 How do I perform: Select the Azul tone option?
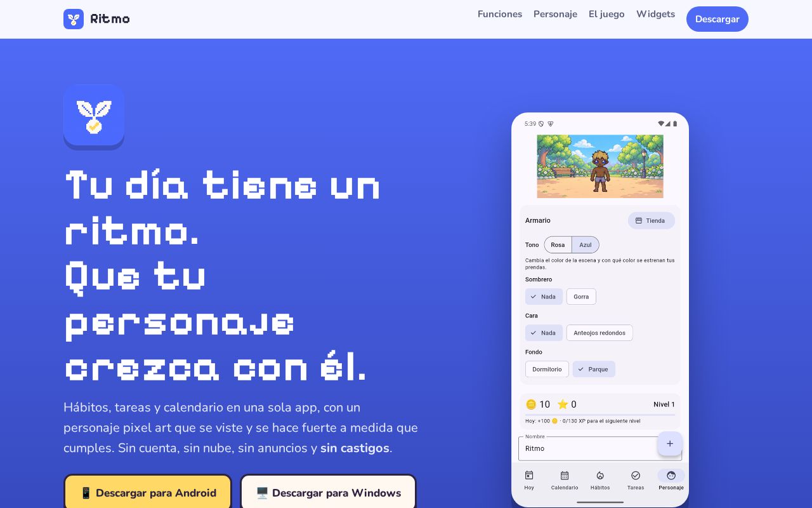pyautogui.click(x=586, y=245)
